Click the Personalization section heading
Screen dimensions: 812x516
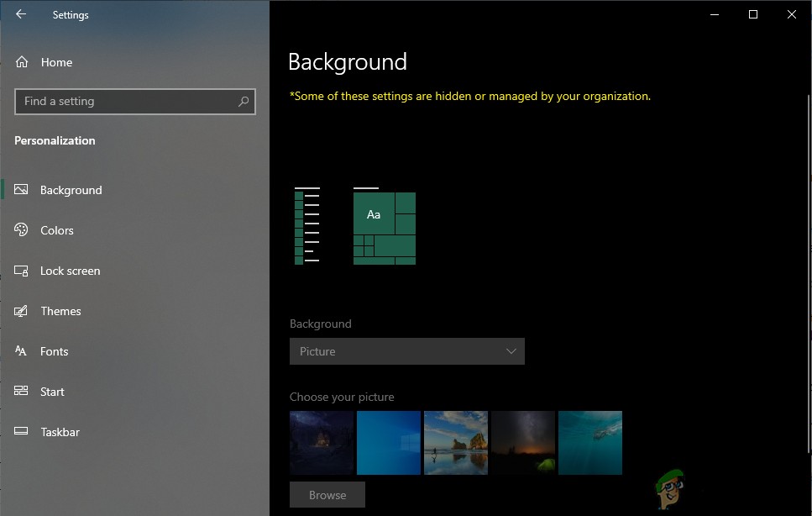[55, 140]
